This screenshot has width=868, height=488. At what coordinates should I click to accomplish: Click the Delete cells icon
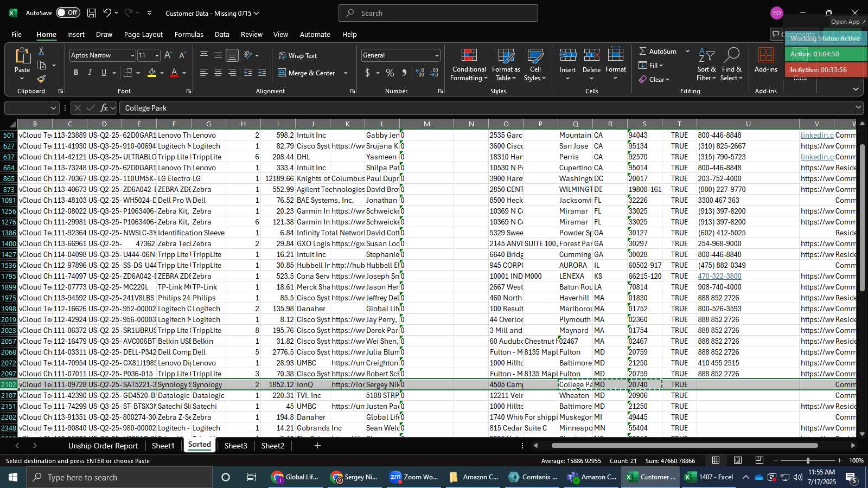coord(591,55)
